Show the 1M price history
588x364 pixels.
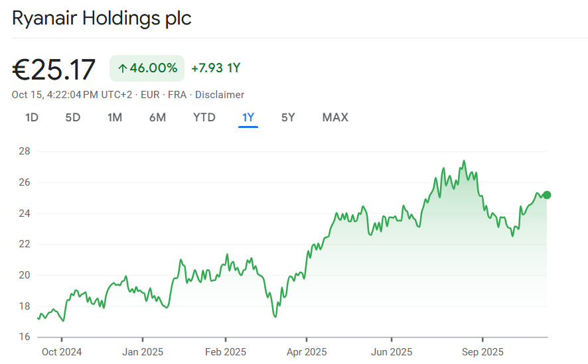pyautogui.click(x=115, y=118)
